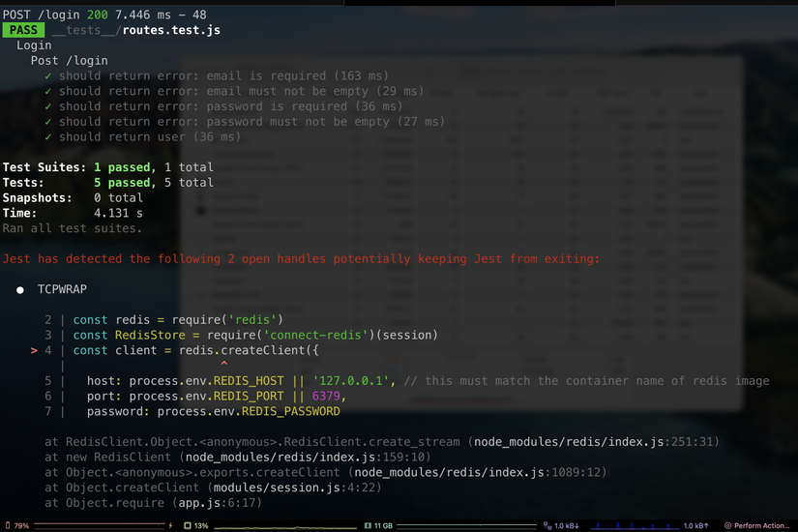Click the network activity graph in status bar

click(x=635, y=525)
